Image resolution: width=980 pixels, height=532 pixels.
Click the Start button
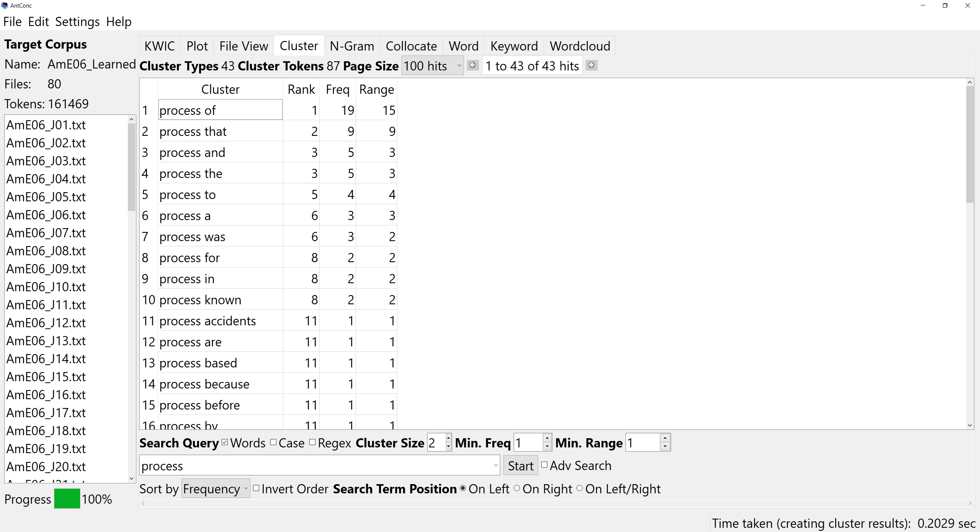point(521,465)
